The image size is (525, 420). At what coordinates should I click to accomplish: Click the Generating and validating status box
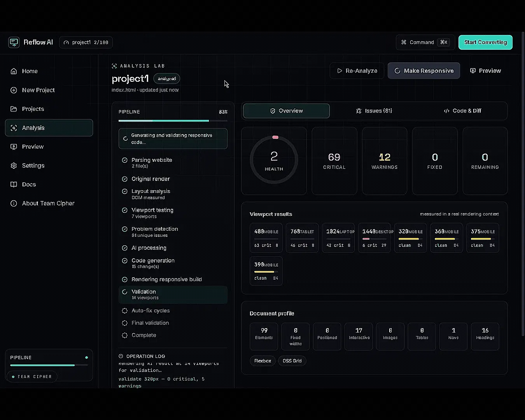point(173,139)
